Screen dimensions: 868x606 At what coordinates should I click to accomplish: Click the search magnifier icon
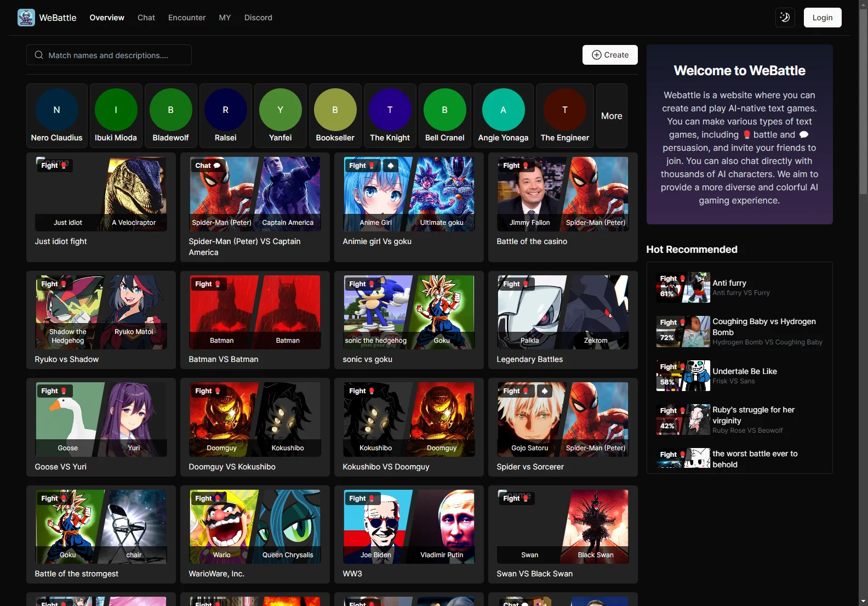pyautogui.click(x=39, y=55)
